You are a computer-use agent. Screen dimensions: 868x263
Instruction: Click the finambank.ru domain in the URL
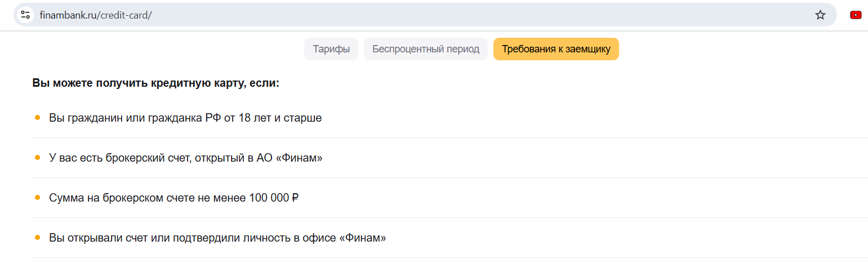coord(68,15)
